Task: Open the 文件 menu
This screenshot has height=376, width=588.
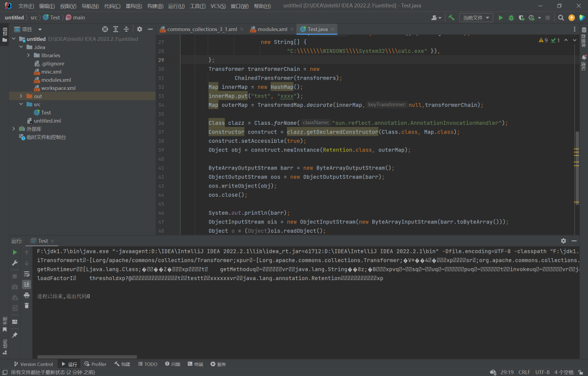Action: click(x=26, y=6)
